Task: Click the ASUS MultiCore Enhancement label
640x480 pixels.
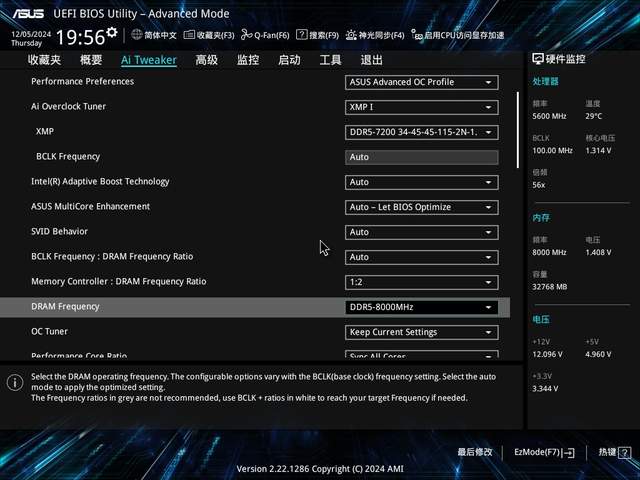Action: tap(91, 207)
